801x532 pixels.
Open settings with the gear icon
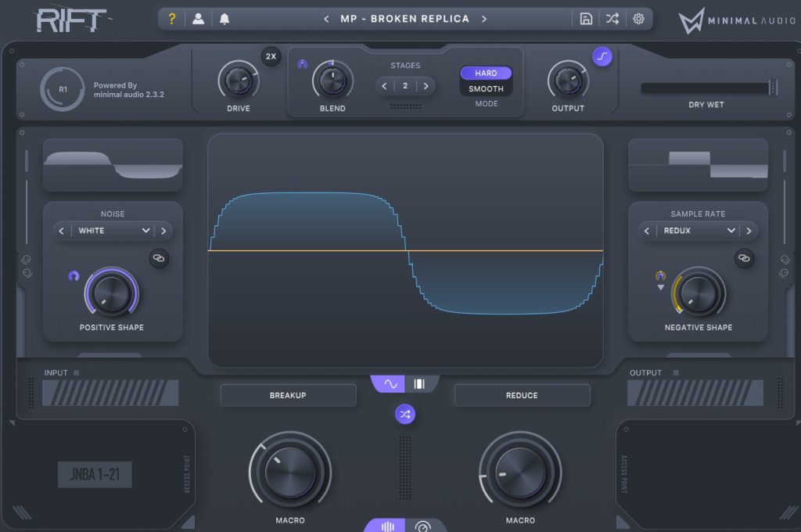point(638,19)
